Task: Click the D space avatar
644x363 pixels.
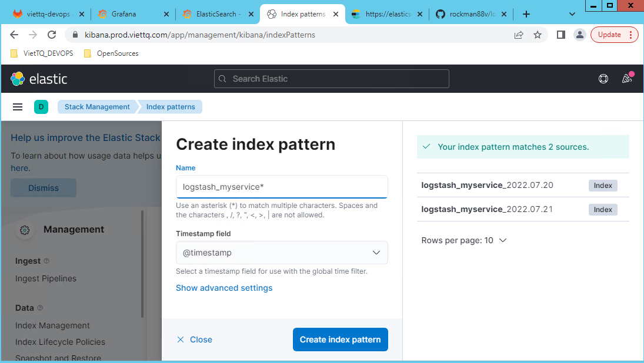Action: 41,107
